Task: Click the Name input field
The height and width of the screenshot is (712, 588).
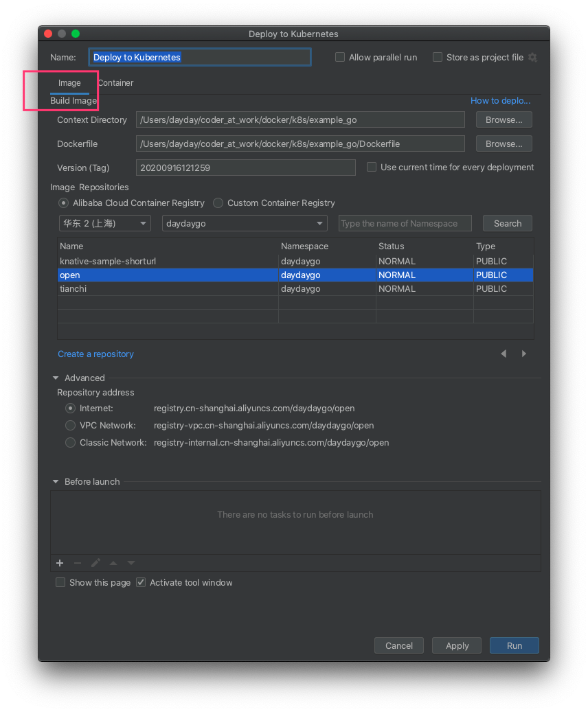Action: click(200, 57)
